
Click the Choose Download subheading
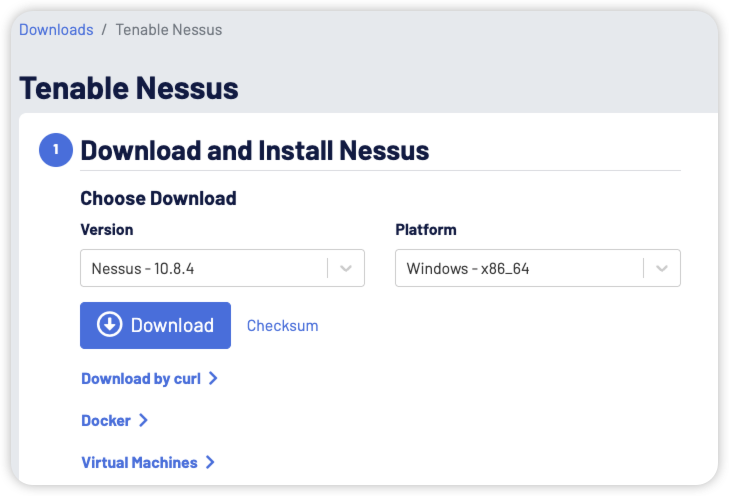coord(158,198)
